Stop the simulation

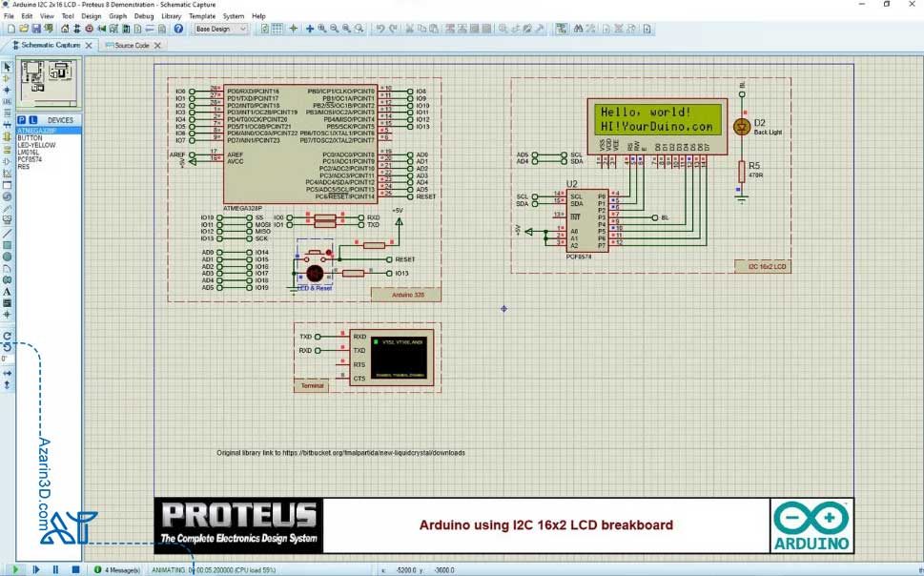tap(75, 569)
